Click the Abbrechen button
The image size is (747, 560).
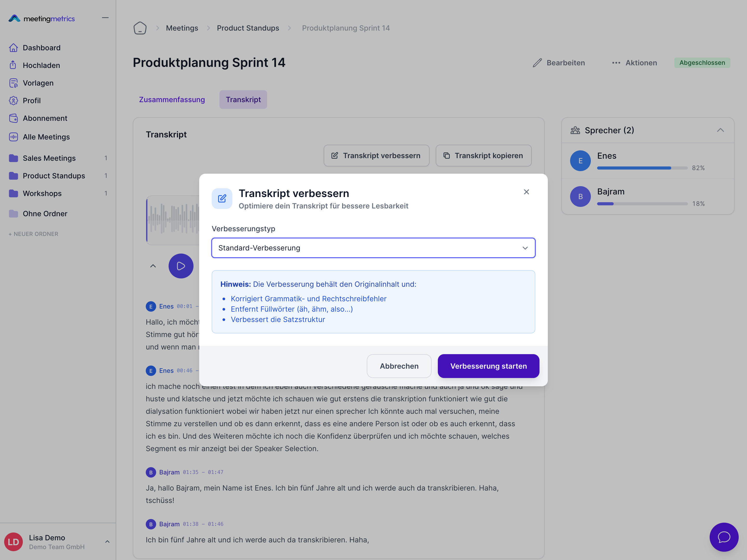(399, 366)
